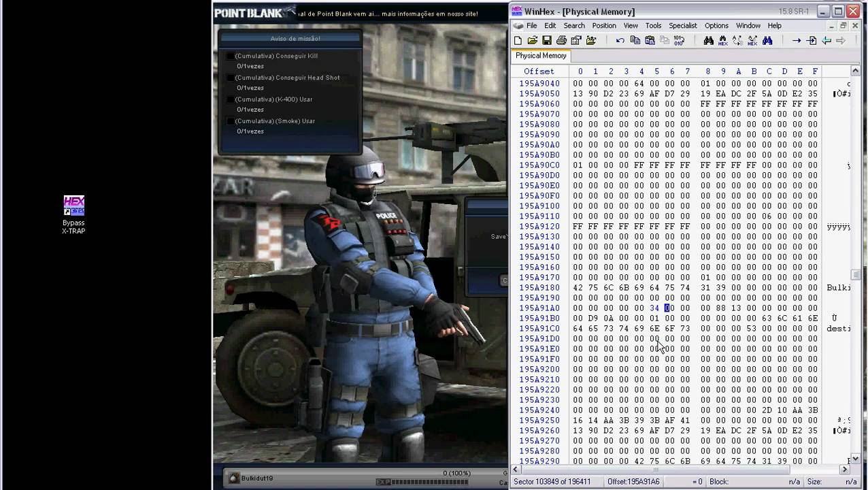Open Replace Text toolbar icon
This screenshot has height=490, width=868.
pos(738,41)
